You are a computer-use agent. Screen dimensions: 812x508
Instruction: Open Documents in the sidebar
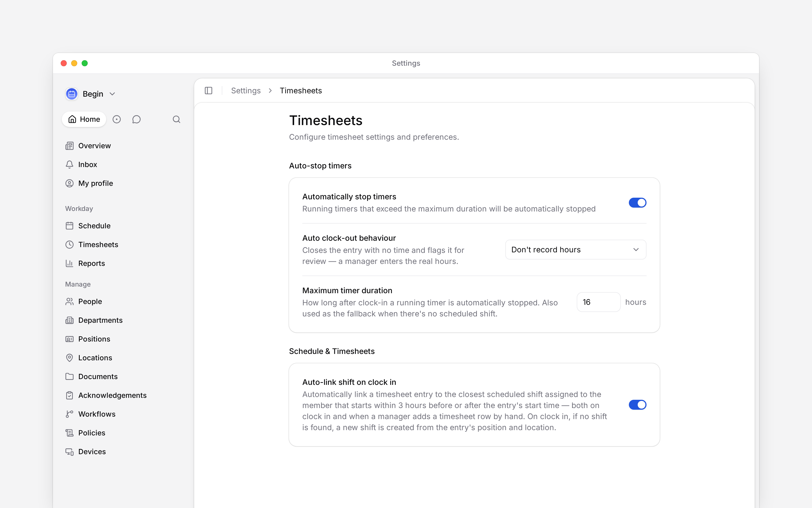pyautogui.click(x=98, y=377)
